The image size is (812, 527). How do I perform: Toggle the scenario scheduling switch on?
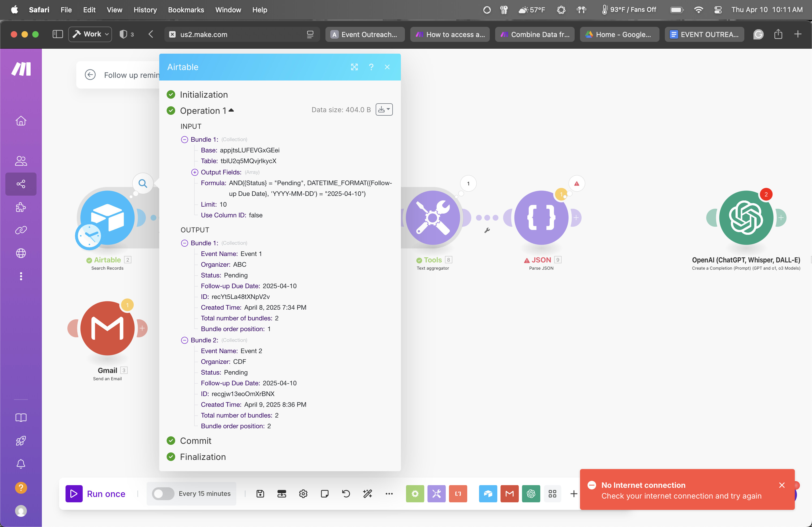click(x=163, y=494)
